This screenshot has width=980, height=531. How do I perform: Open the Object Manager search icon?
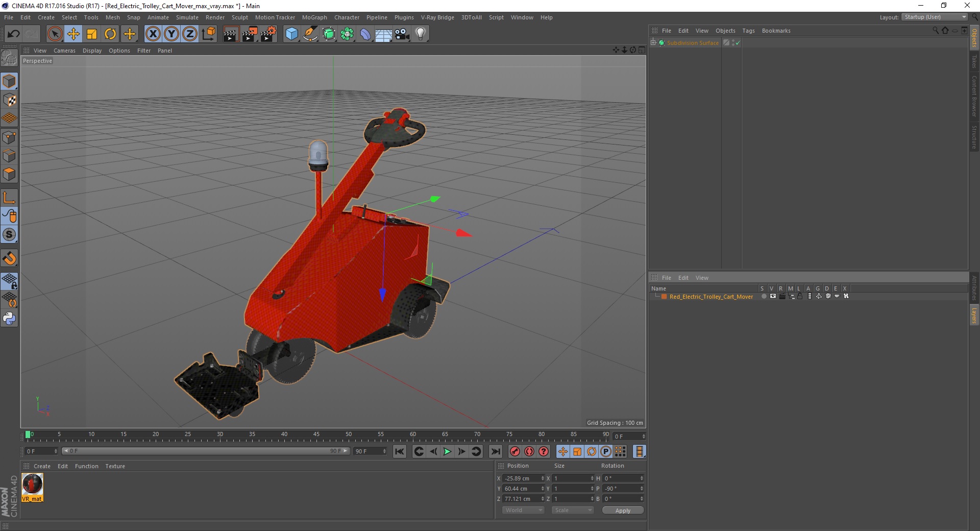936,31
